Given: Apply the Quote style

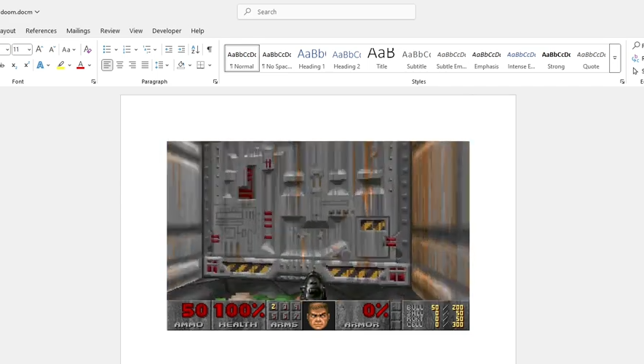Looking at the screenshot, I should [x=591, y=58].
